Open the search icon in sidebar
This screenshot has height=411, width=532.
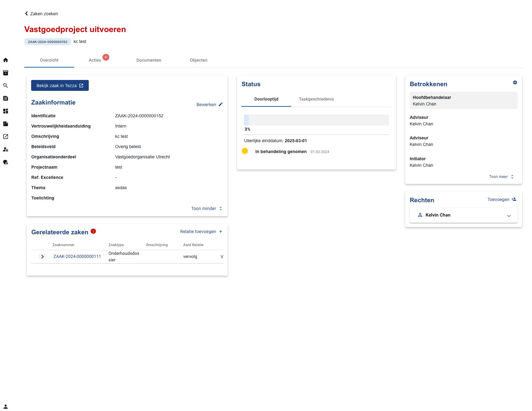(x=6, y=86)
